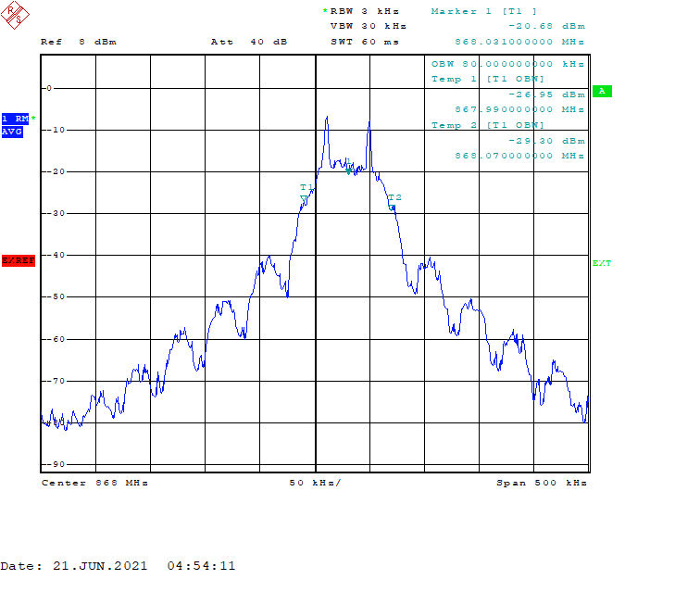Click the green asterisk beside 1 RM

coord(33,119)
